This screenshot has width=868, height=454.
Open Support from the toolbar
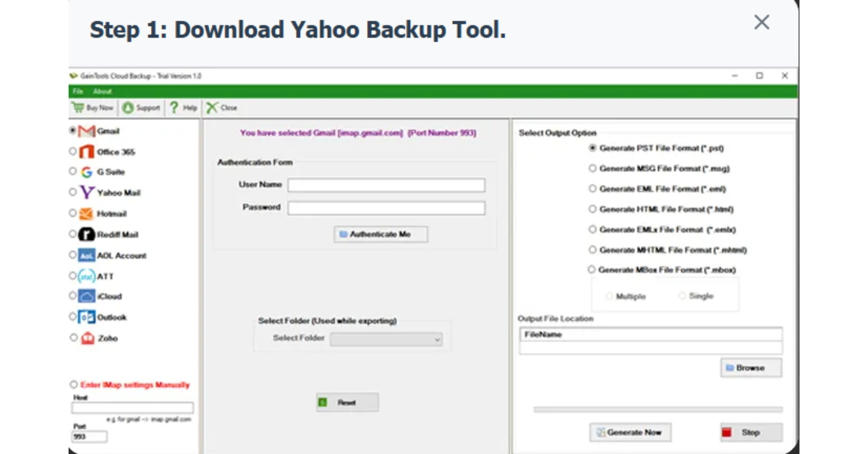point(141,108)
